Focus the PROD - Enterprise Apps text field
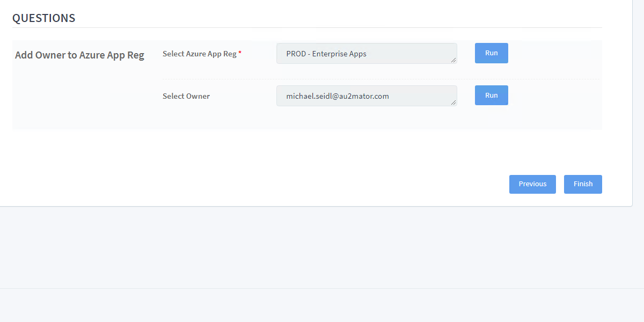Viewport: 644px width, 322px height. (366, 54)
